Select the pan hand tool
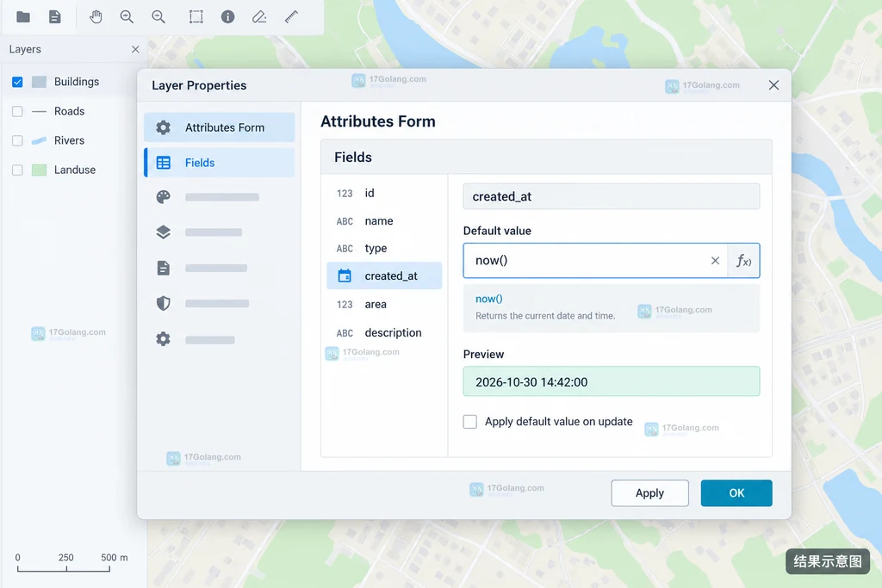 (x=96, y=17)
